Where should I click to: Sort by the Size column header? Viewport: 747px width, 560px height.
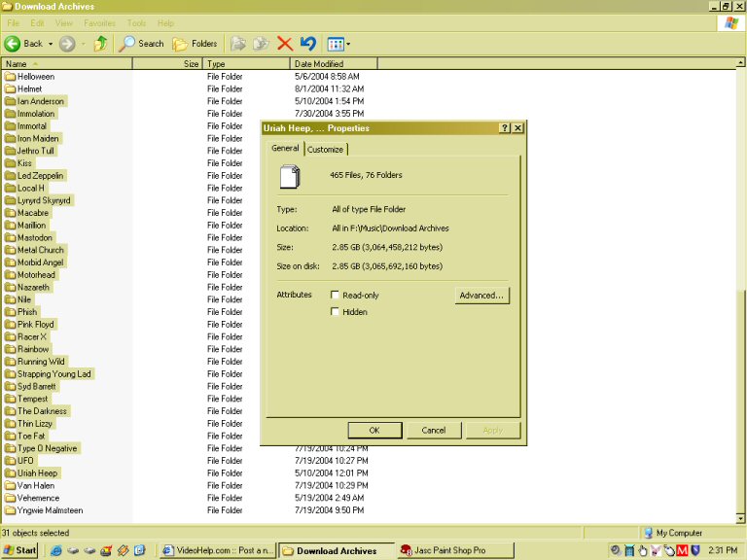point(167,63)
